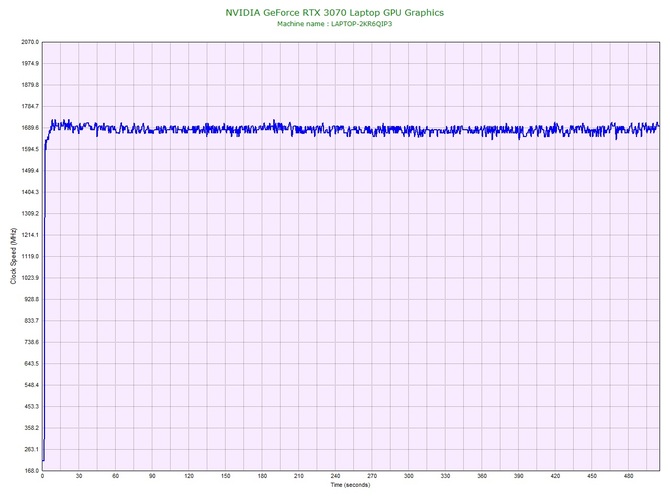Screen dimensions: 670x502
Task: Click the chart title NVIDIA GeForce RTX 3070 Laptop GPU Graphics
Action: [x=335, y=13]
